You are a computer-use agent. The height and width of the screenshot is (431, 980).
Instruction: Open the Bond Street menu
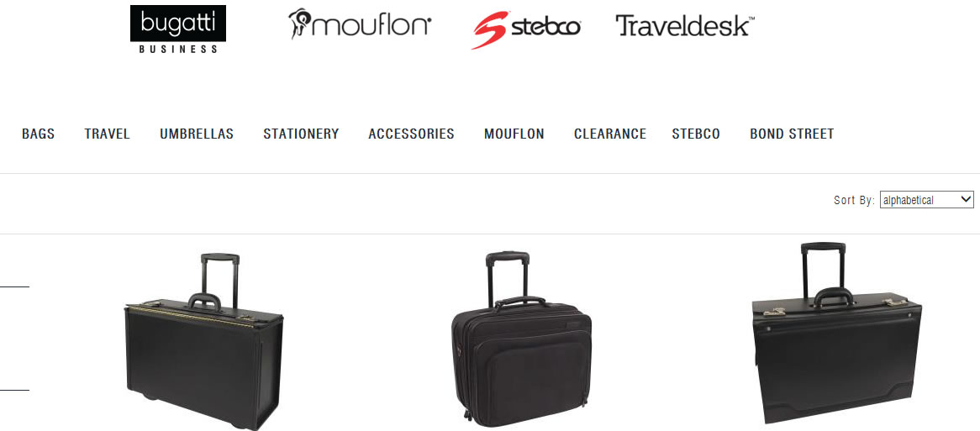(792, 134)
